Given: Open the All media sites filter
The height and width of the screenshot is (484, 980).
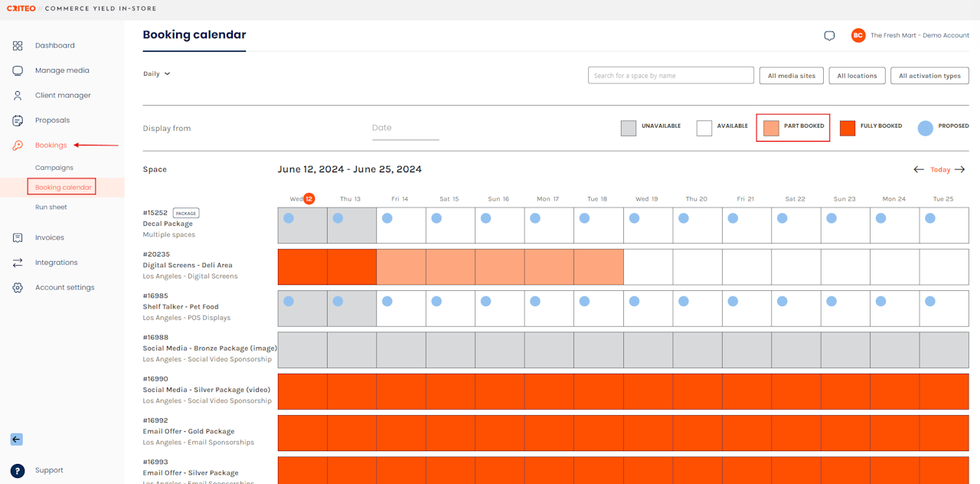Looking at the screenshot, I should point(792,76).
